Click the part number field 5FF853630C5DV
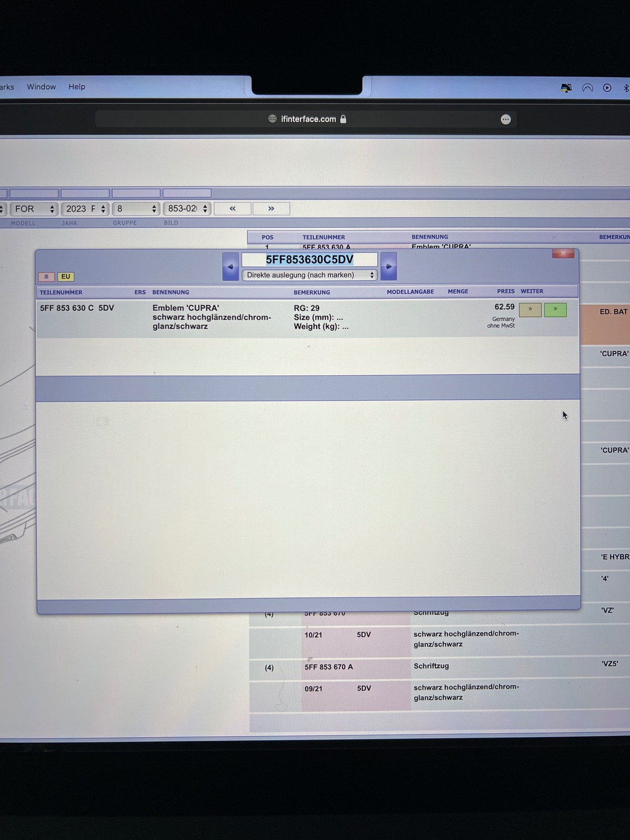The height and width of the screenshot is (840, 630). pyautogui.click(x=309, y=260)
